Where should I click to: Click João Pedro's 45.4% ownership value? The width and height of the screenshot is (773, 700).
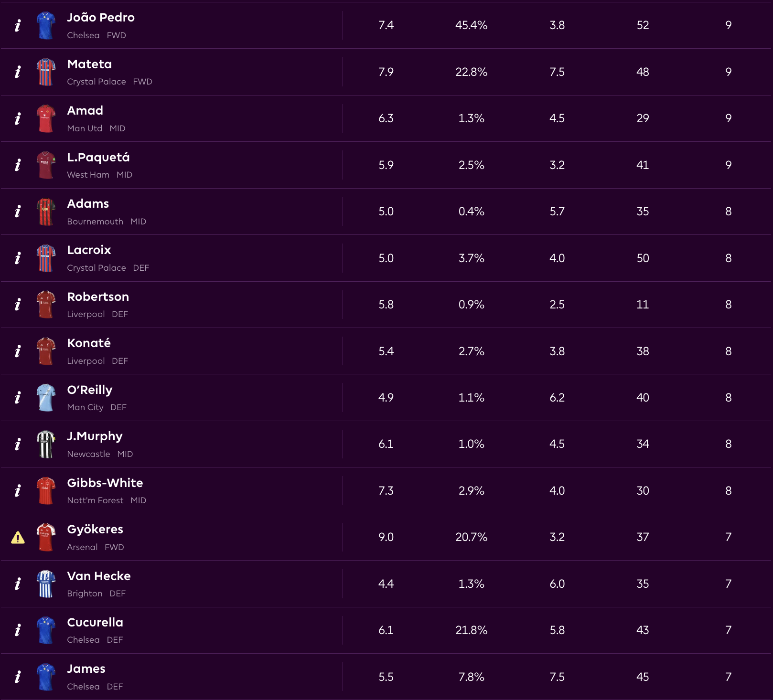pyautogui.click(x=471, y=25)
